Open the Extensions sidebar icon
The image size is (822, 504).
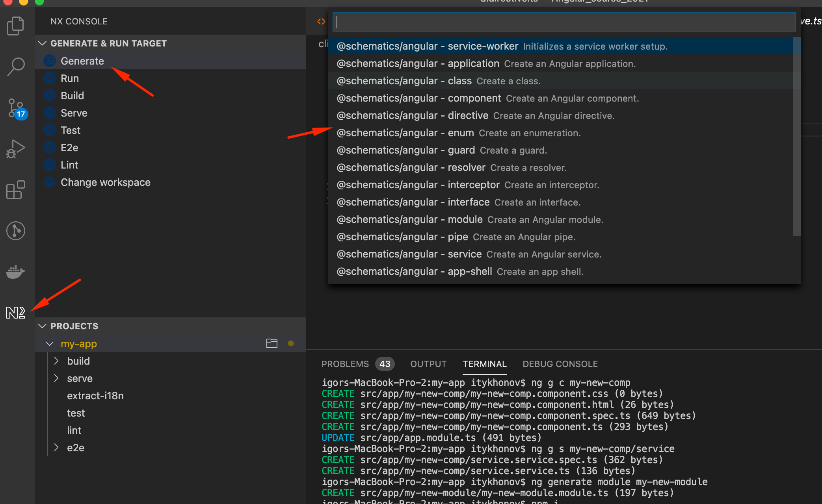click(x=16, y=190)
